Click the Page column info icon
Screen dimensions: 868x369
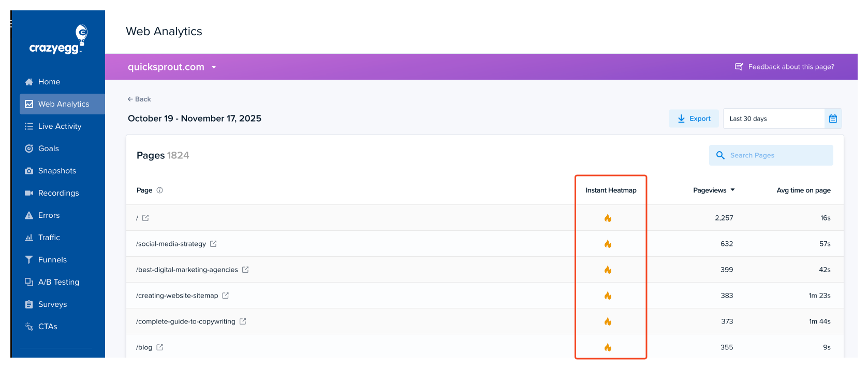click(x=159, y=190)
